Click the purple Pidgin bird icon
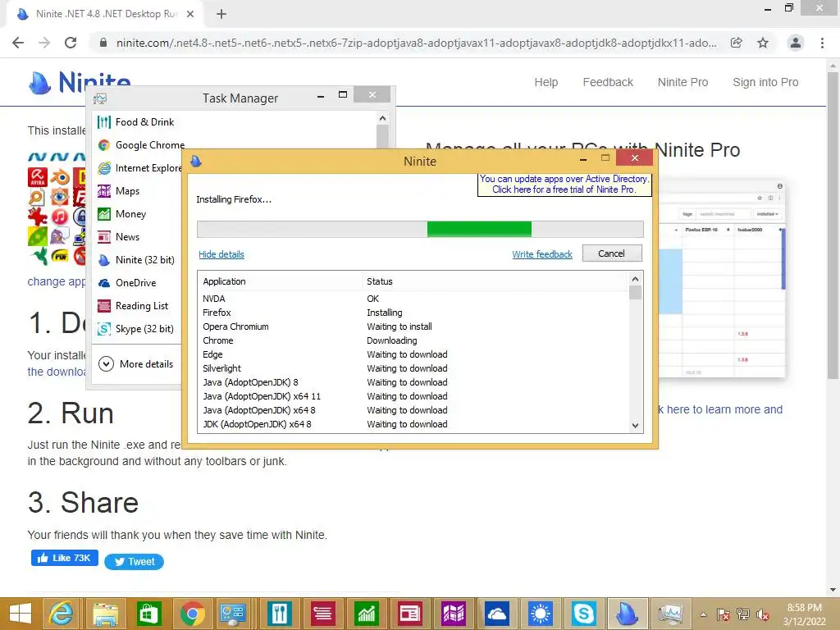840x630 pixels. pos(60,236)
